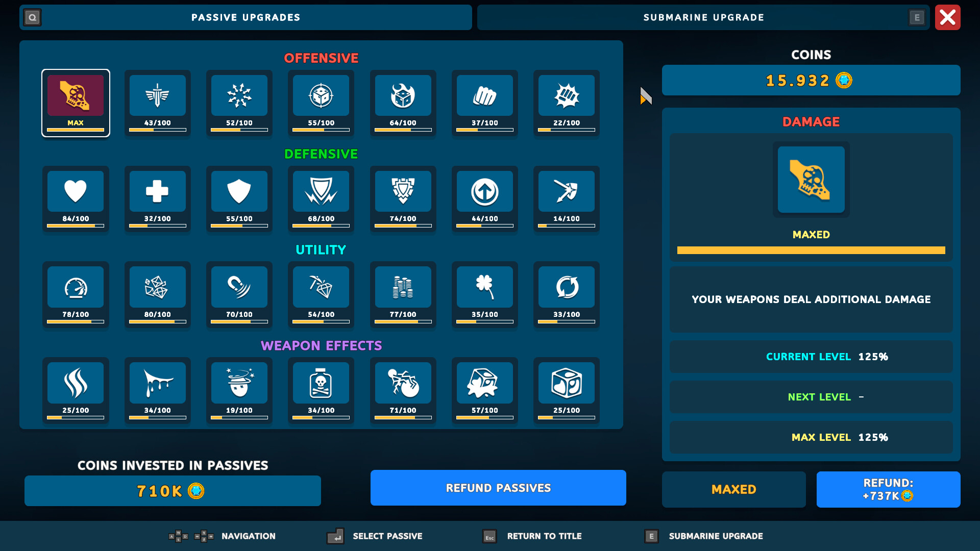Select the winged sword offensive passive
The width and height of the screenshot is (980, 551).
pos(158,95)
